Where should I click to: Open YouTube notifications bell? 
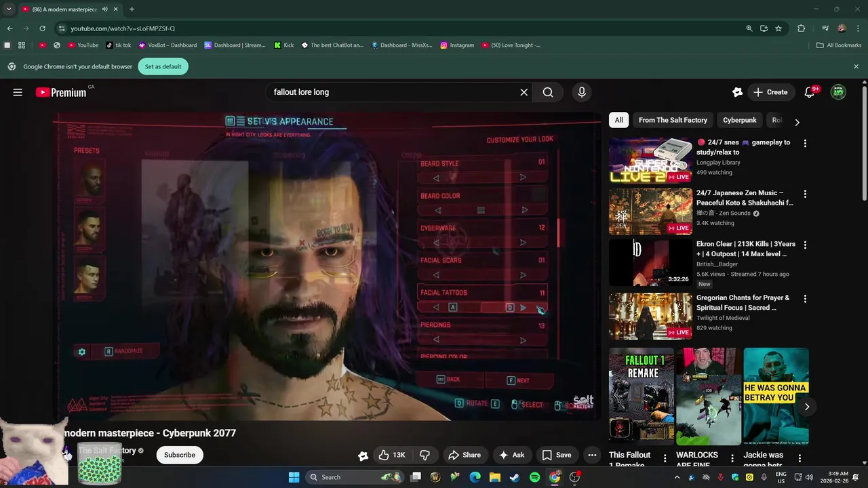pyautogui.click(x=809, y=92)
